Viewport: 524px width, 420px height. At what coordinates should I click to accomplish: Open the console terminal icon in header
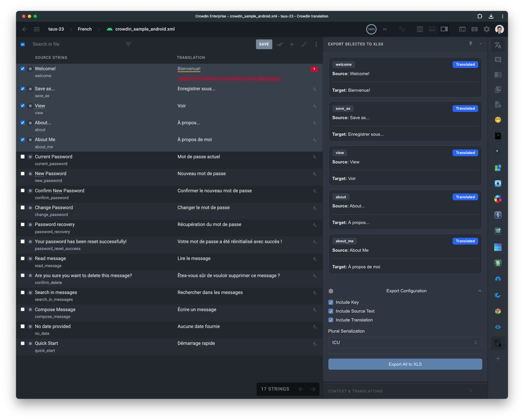[x=462, y=29]
